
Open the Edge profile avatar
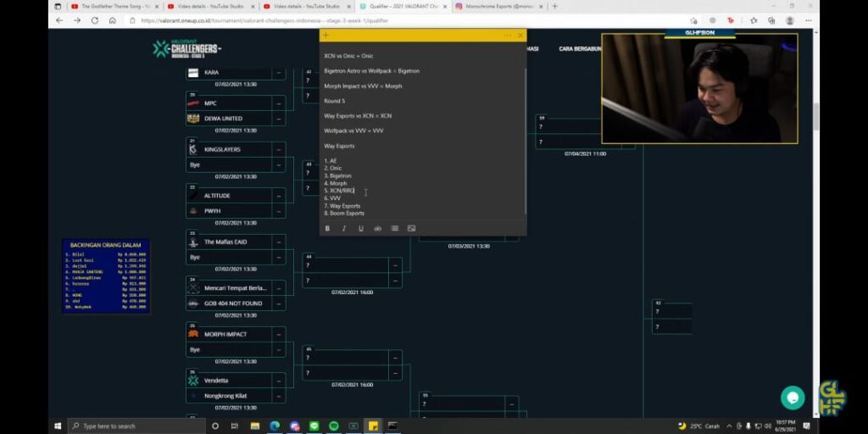790,20
